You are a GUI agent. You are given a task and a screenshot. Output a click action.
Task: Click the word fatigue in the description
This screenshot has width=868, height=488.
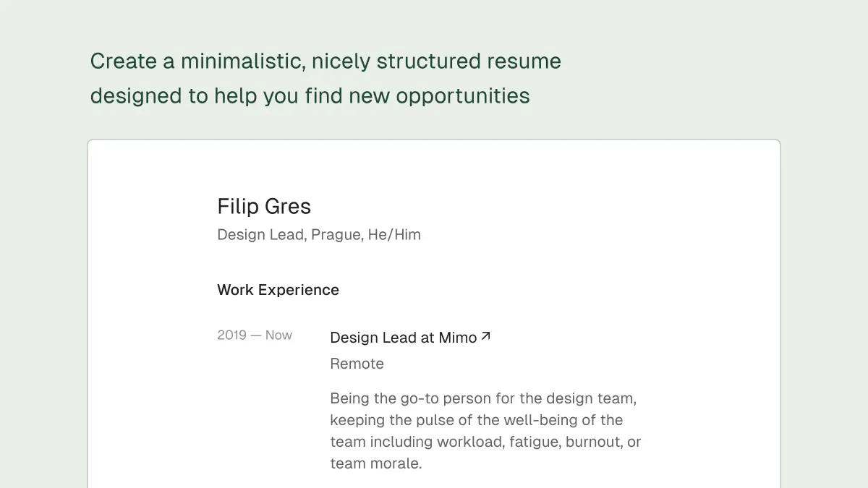[532, 442]
